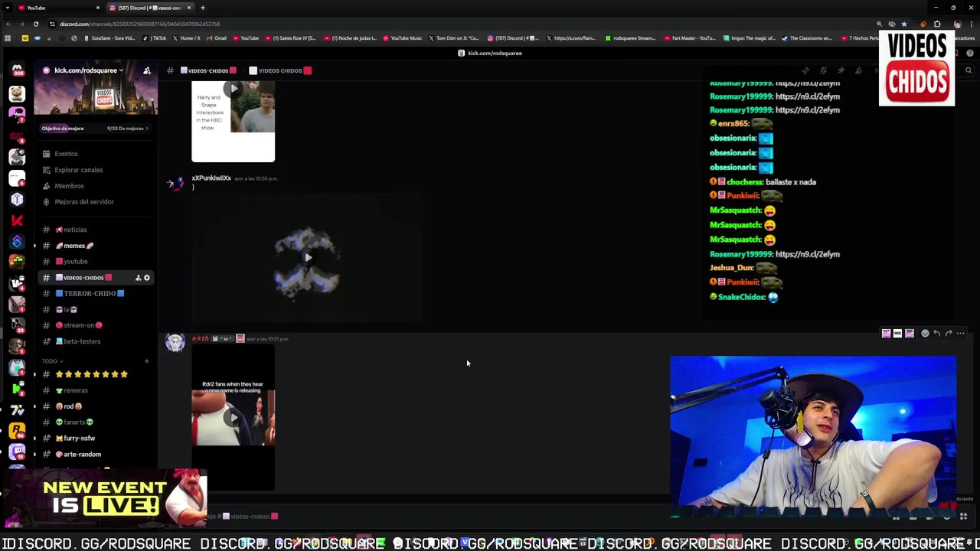The height and width of the screenshot is (551, 980).
Task: Close the Discord browser tab
Action: tap(189, 8)
